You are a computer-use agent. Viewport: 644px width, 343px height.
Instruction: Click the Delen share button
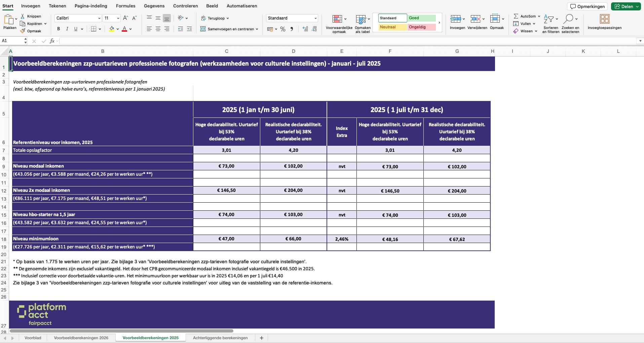(x=624, y=6)
